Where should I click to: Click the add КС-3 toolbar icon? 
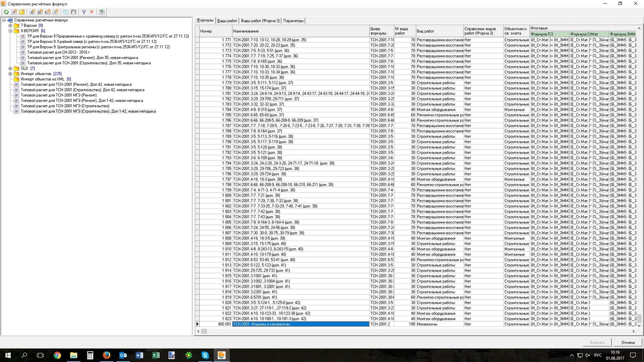(48, 12)
